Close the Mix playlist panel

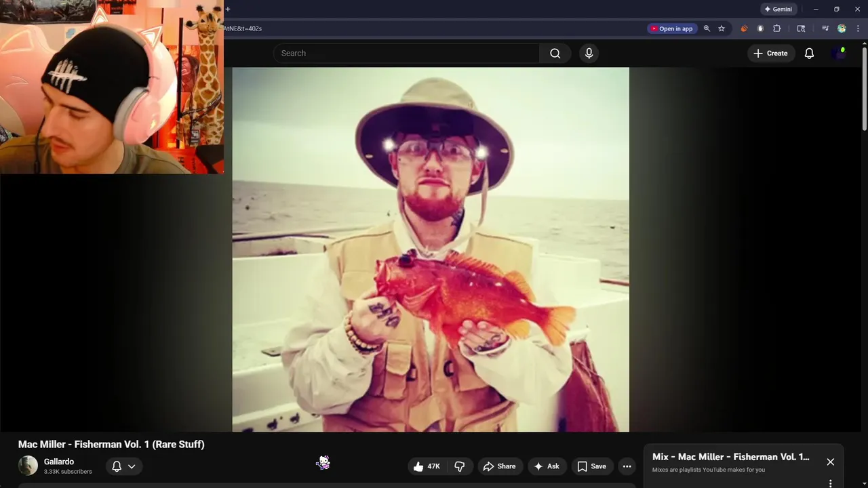click(x=830, y=462)
